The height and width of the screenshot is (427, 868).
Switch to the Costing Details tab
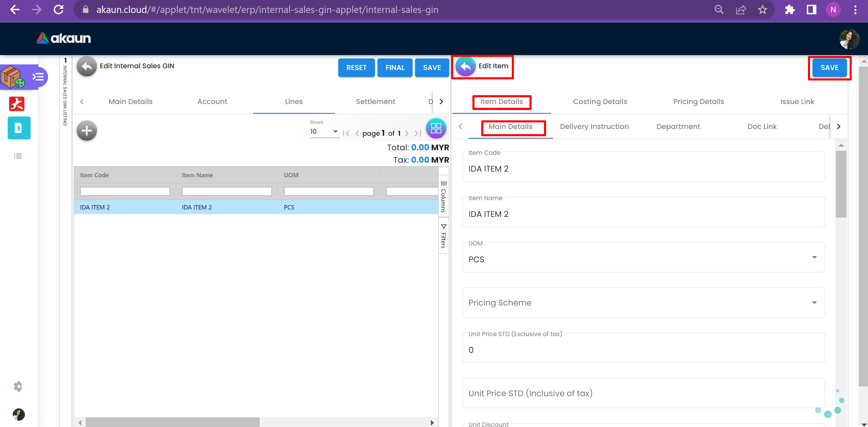point(600,102)
